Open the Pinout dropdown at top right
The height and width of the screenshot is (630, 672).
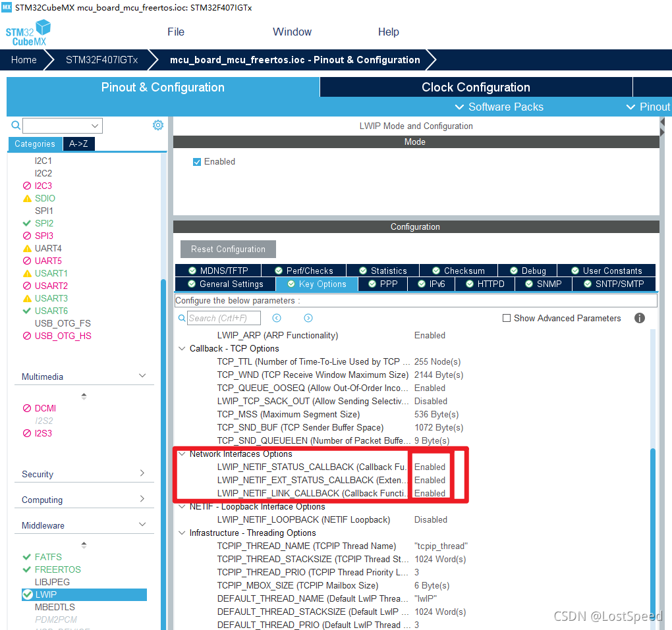(648, 107)
